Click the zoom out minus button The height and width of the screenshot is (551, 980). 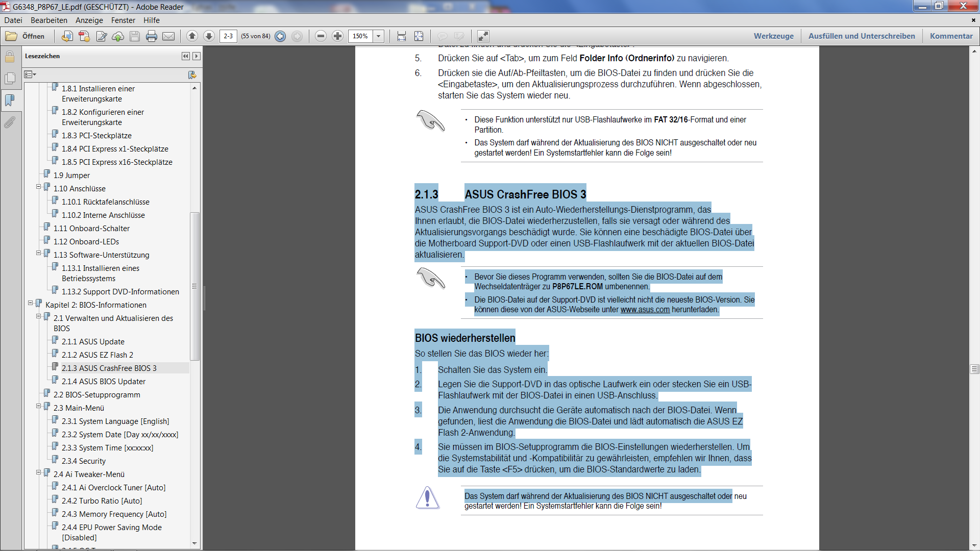pyautogui.click(x=321, y=36)
